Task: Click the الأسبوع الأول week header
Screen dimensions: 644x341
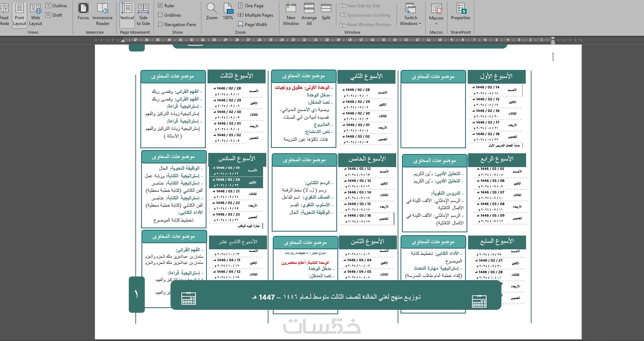Action: (x=496, y=76)
